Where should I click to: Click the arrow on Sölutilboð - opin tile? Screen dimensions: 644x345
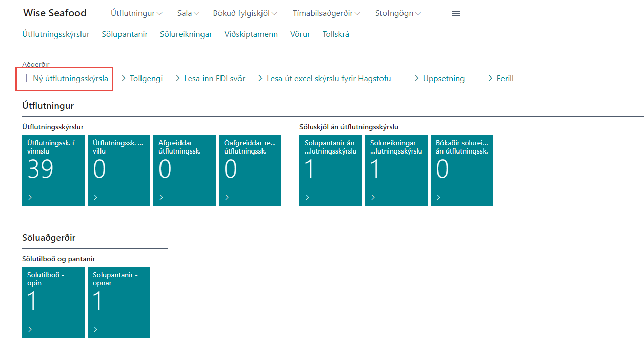click(x=30, y=329)
